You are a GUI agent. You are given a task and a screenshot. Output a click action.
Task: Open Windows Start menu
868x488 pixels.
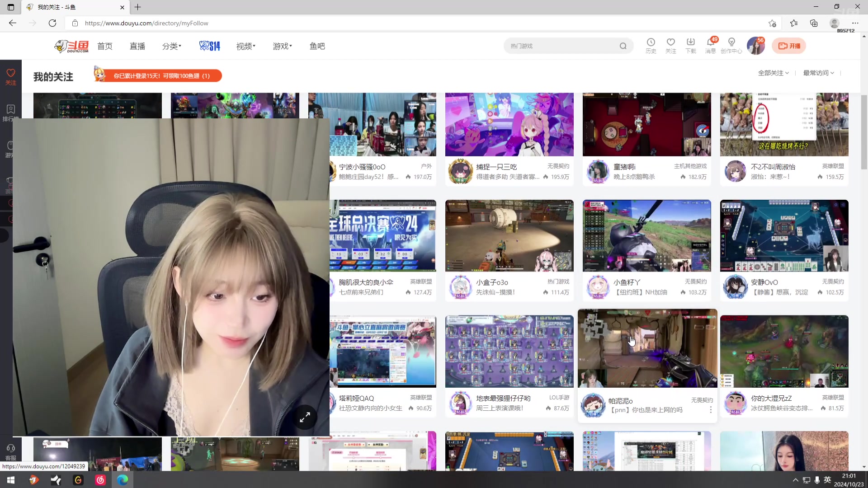[11, 480]
